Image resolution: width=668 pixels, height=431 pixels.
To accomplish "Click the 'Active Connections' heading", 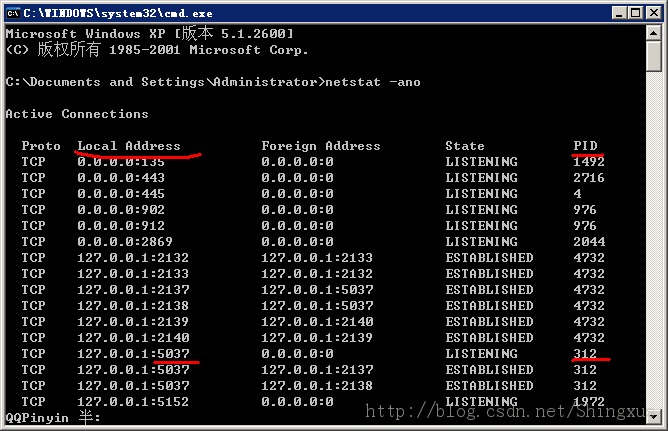I will click(77, 114).
